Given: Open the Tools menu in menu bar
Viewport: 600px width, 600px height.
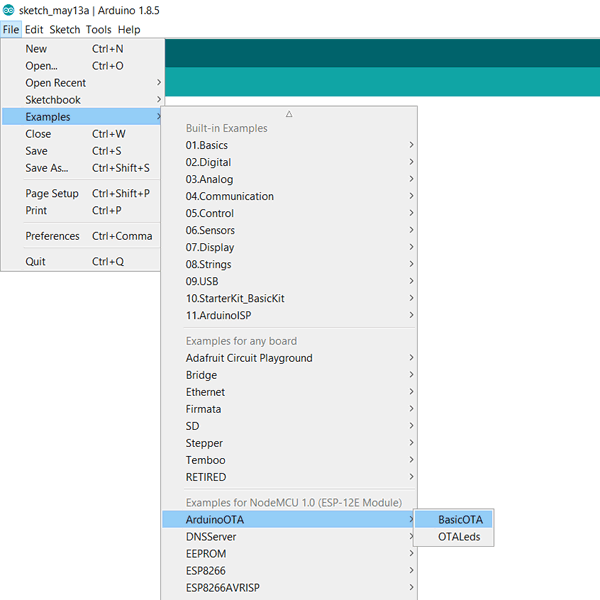Looking at the screenshot, I should (x=98, y=30).
